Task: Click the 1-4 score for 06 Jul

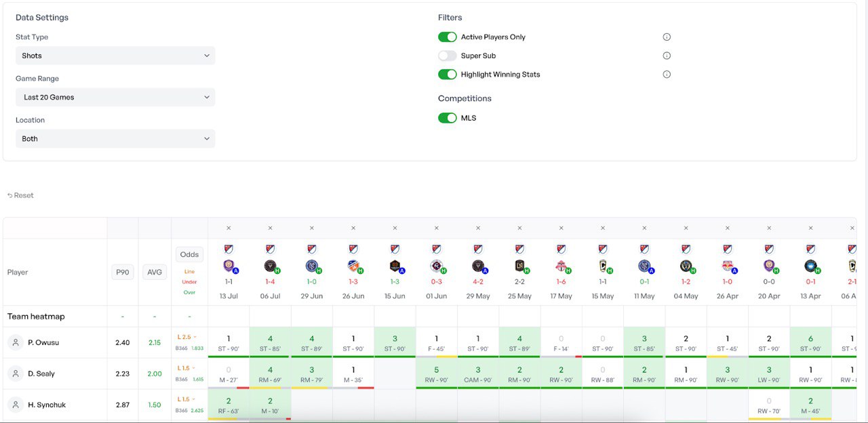Action: (270, 282)
